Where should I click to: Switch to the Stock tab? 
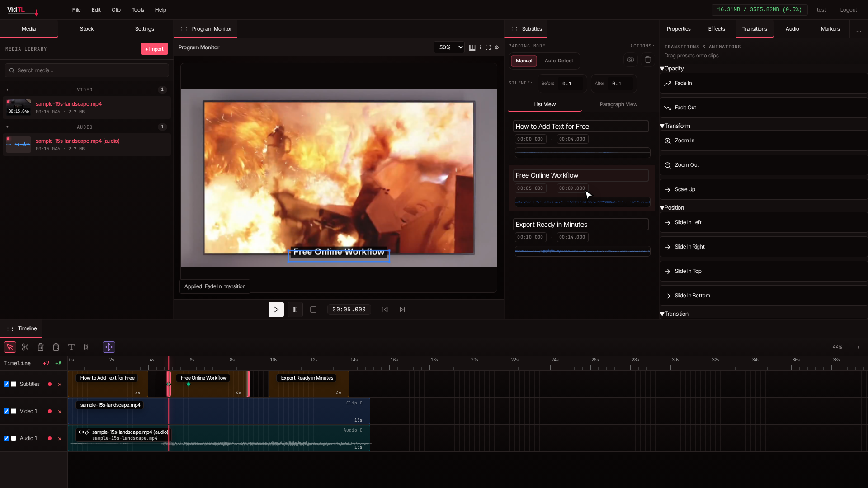(87, 29)
